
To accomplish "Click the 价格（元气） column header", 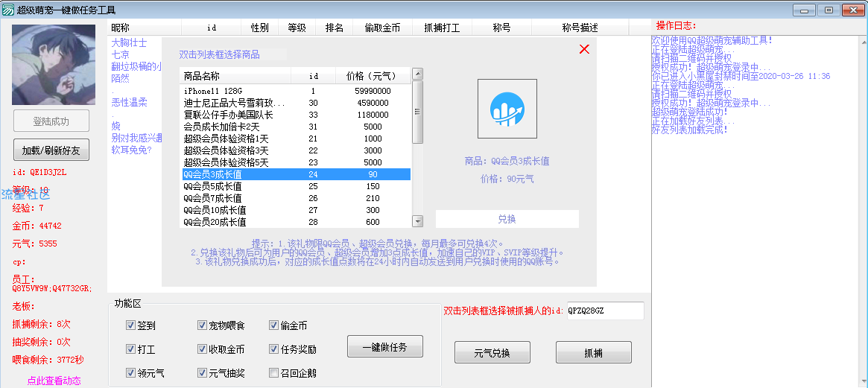I will (x=373, y=76).
